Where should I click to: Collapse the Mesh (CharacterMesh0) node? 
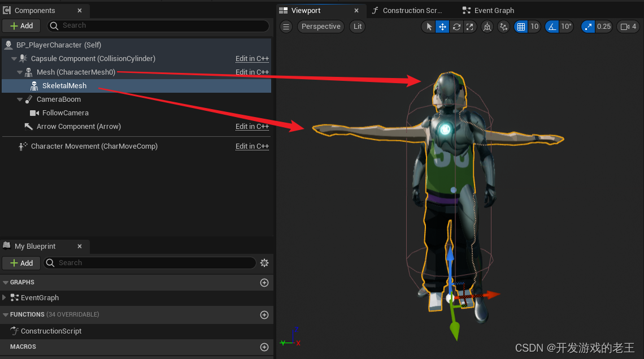(x=20, y=72)
